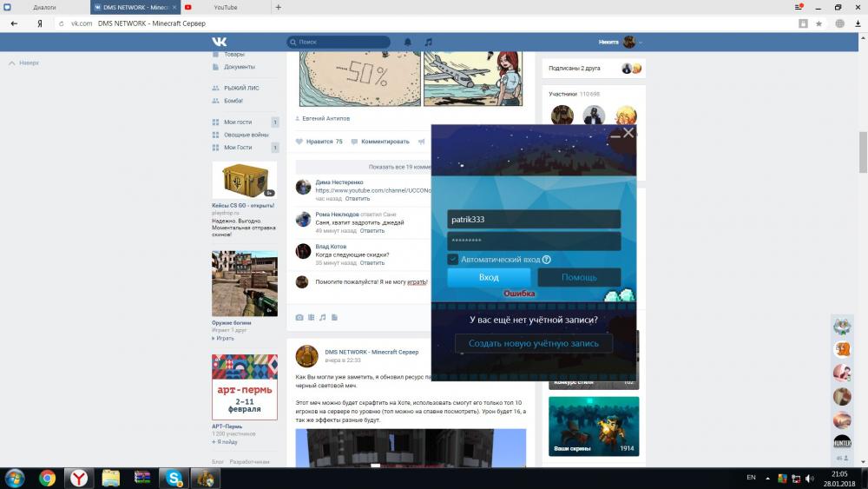
Task: Open Влад Котов avatar
Action: (x=303, y=251)
